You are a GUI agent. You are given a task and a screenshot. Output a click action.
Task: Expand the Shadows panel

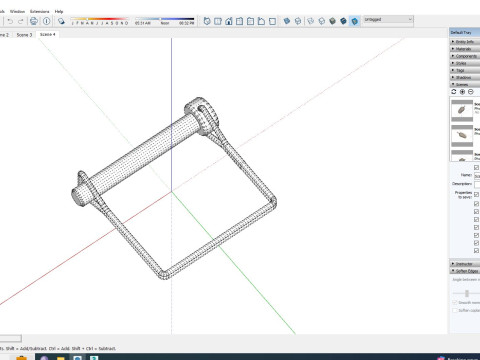point(465,77)
